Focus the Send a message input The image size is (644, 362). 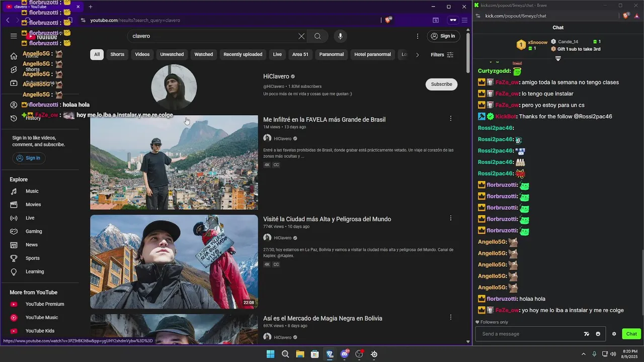coord(528,334)
